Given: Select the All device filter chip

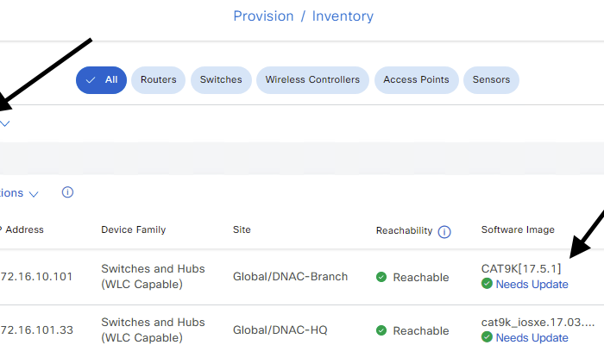Looking at the screenshot, I should [101, 80].
